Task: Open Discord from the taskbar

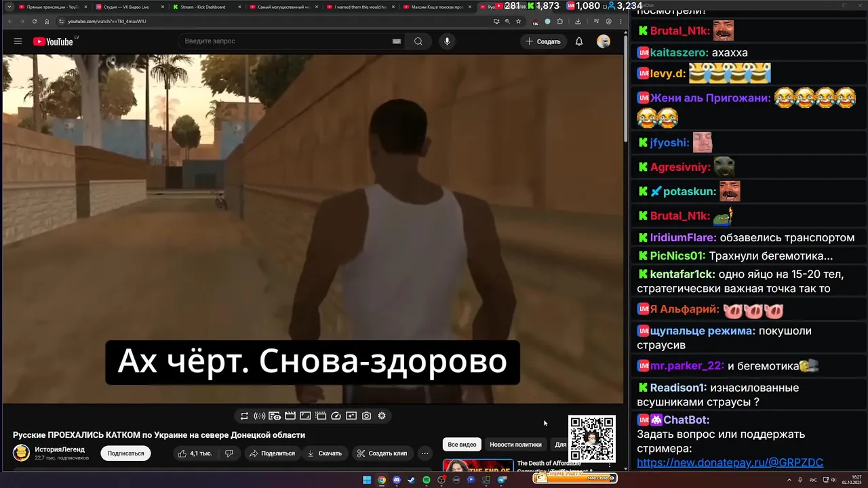Action: [x=397, y=480]
